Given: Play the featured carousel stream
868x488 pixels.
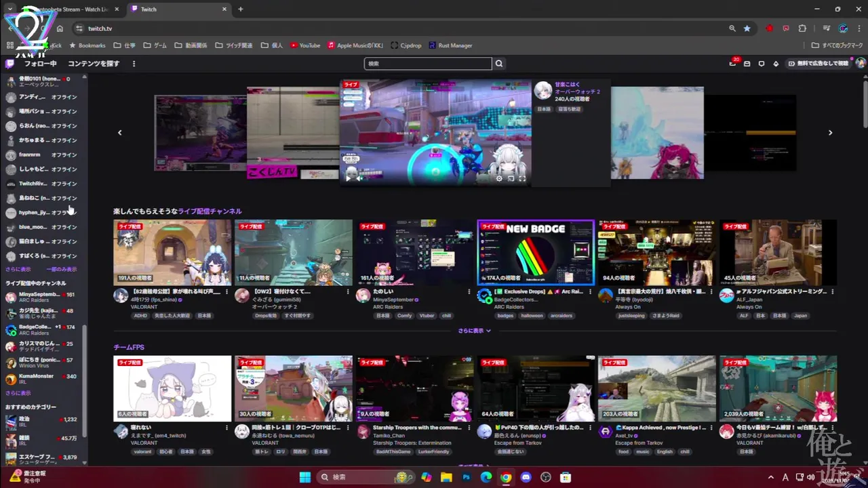Looking at the screenshot, I should click(349, 178).
